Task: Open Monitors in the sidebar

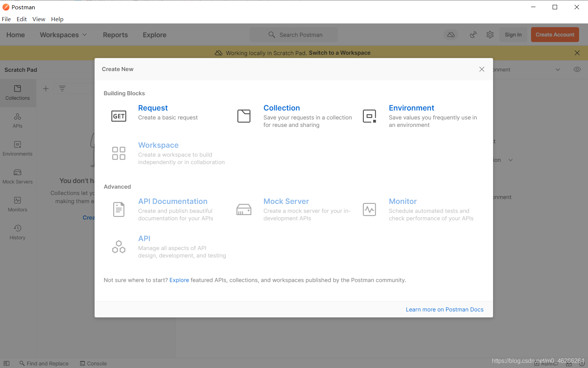Action: (18, 204)
